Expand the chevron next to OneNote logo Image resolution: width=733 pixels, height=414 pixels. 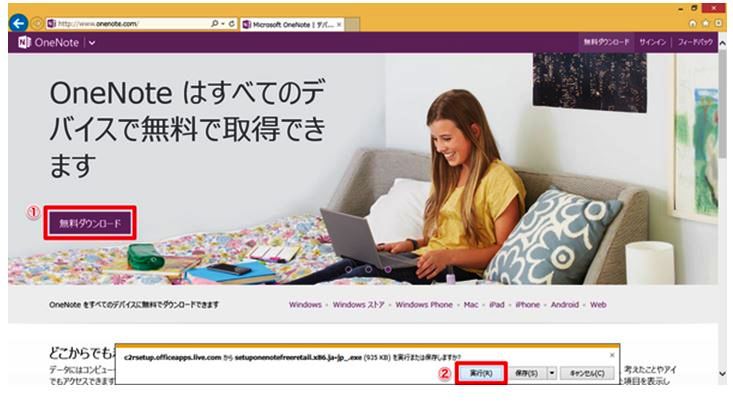(92, 43)
